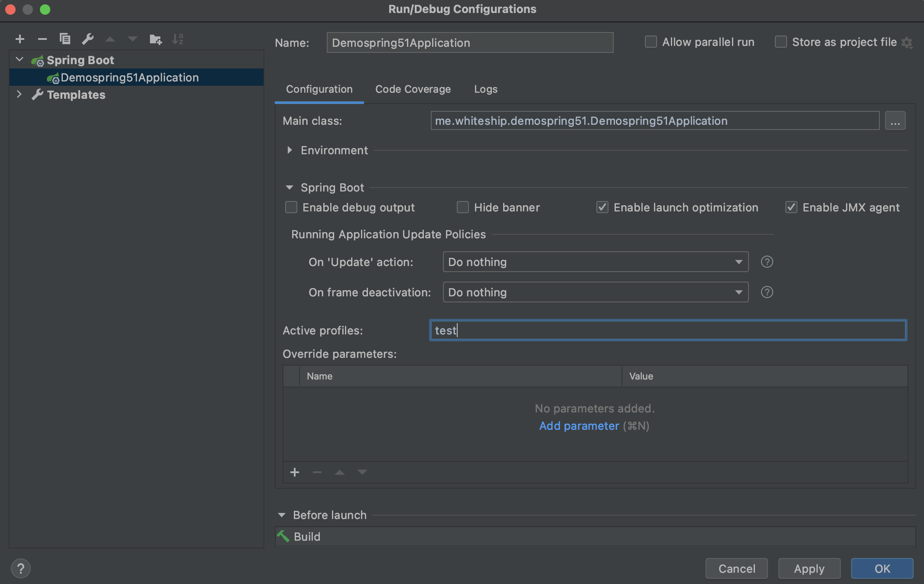Click the Active profiles text field
The height and width of the screenshot is (584, 924).
(667, 331)
